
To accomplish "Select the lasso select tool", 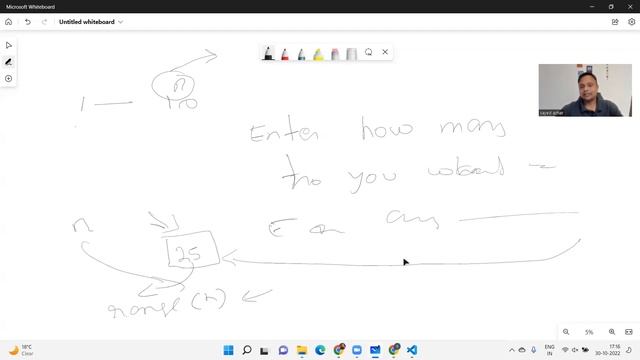I will click(369, 52).
